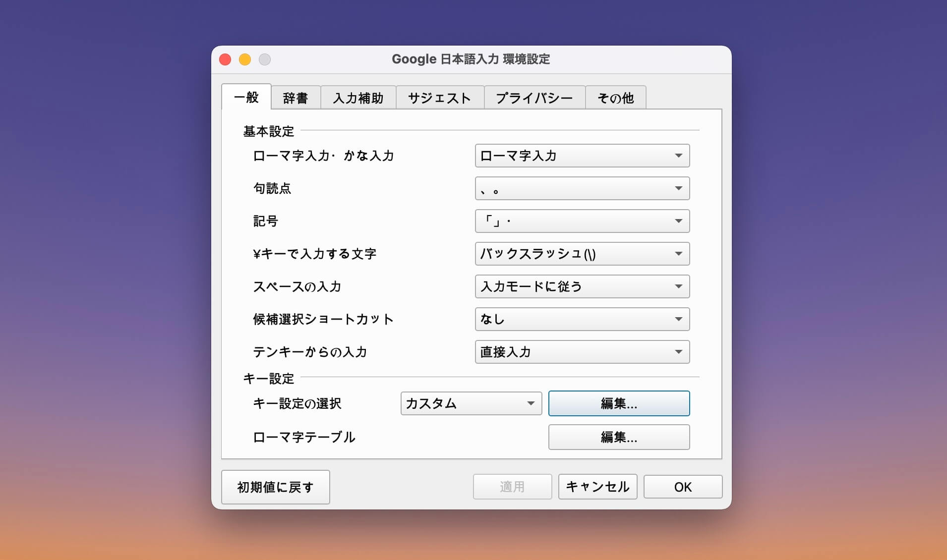Close the 環境設定 window with red button
The image size is (947, 560).
[225, 59]
